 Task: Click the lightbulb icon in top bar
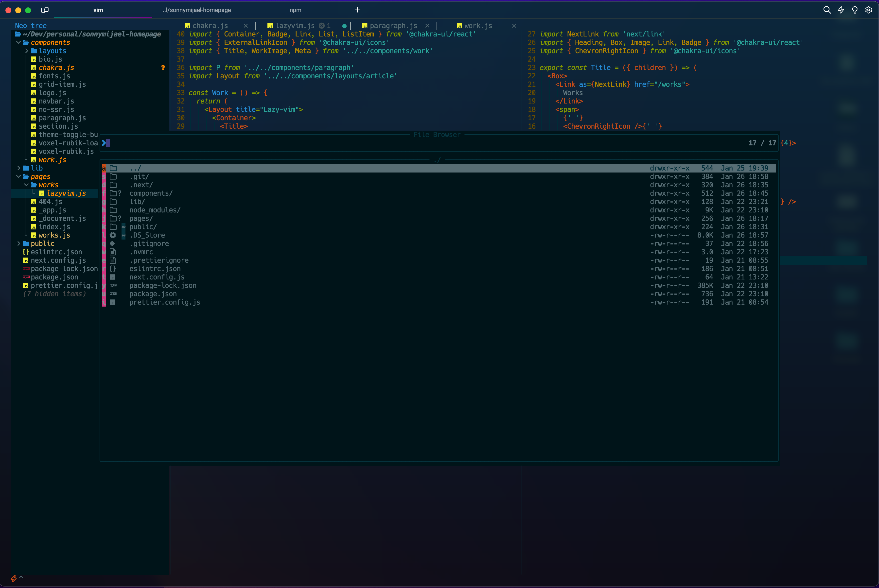pyautogui.click(x=855, y=10)
